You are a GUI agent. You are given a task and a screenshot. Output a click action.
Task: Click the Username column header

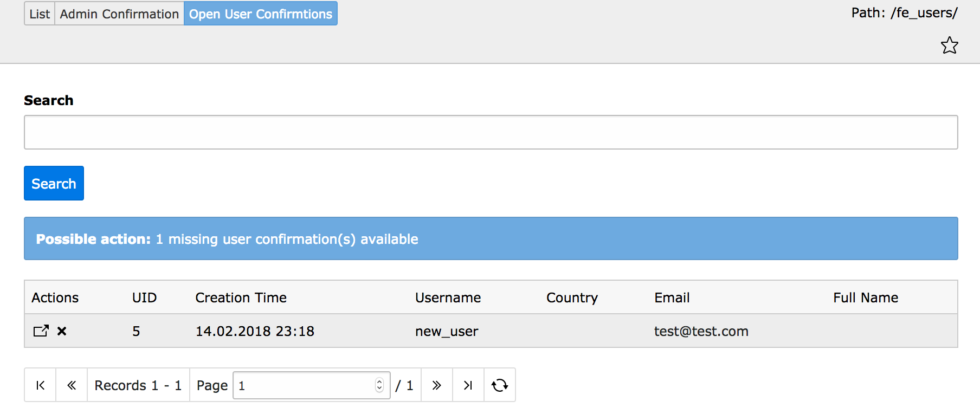448,297
